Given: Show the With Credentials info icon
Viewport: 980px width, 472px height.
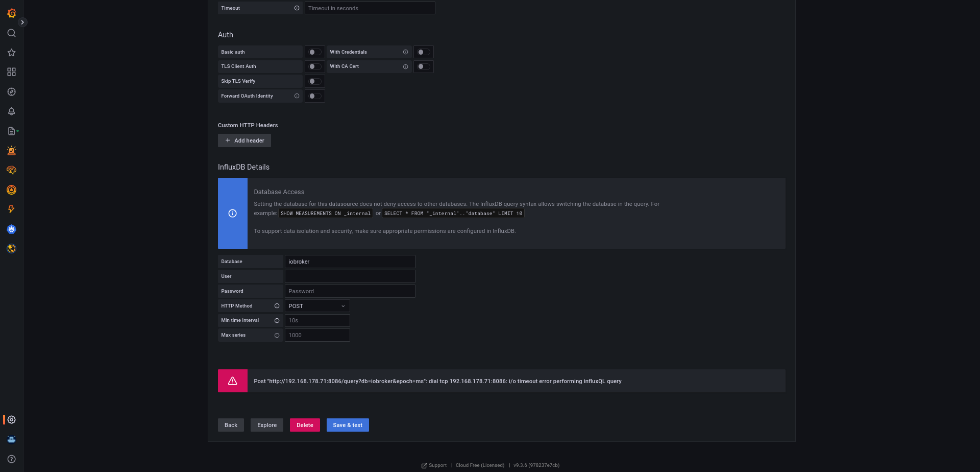Looking at the screenshot, I should (405, 52).
